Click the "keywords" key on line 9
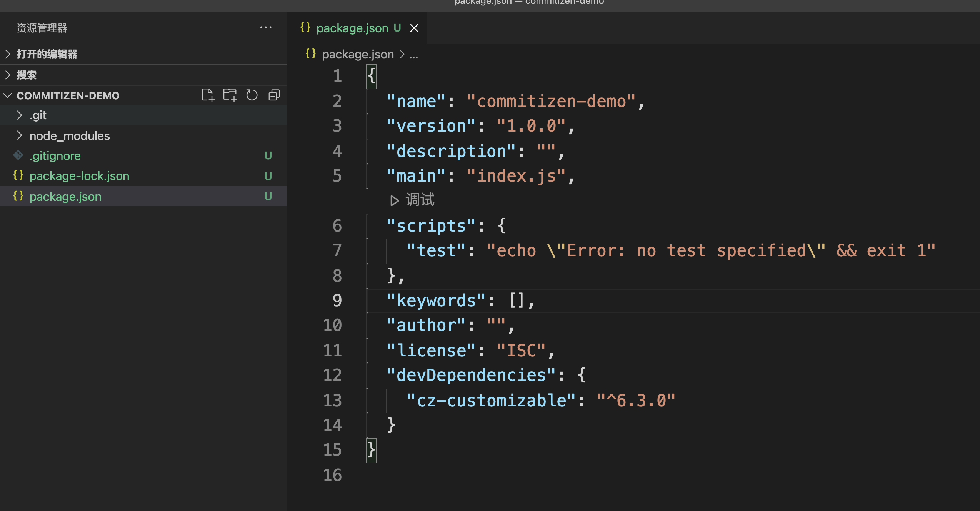This screenshot has height=511, width=980. 436,301
